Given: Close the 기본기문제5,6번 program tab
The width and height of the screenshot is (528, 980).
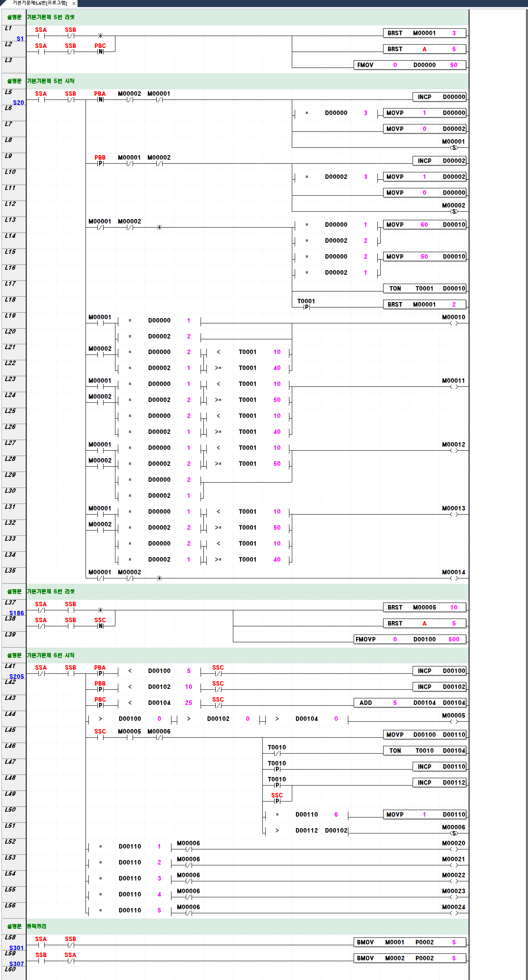Looking at the screenshot, I should [74, 4].
